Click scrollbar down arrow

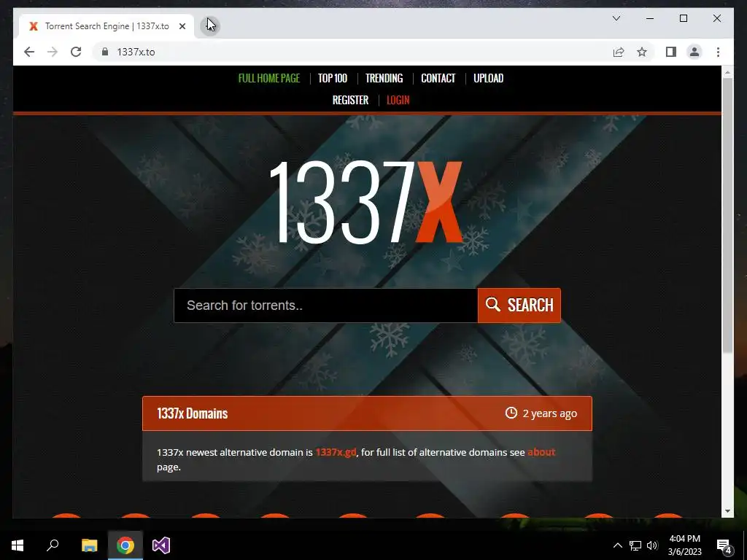[727, 511]
